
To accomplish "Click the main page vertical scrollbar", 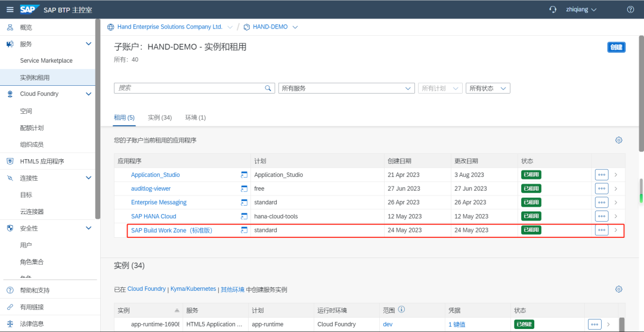I will 642,94.
